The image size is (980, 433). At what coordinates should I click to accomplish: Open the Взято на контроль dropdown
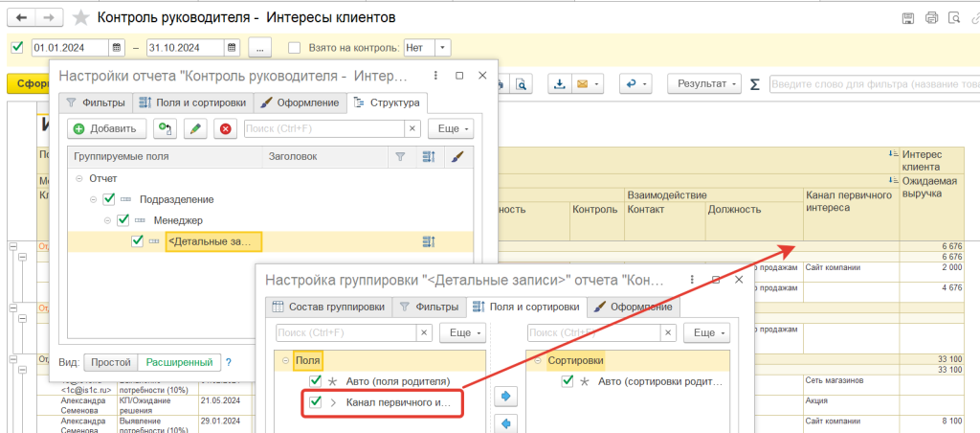coord(444,48)
